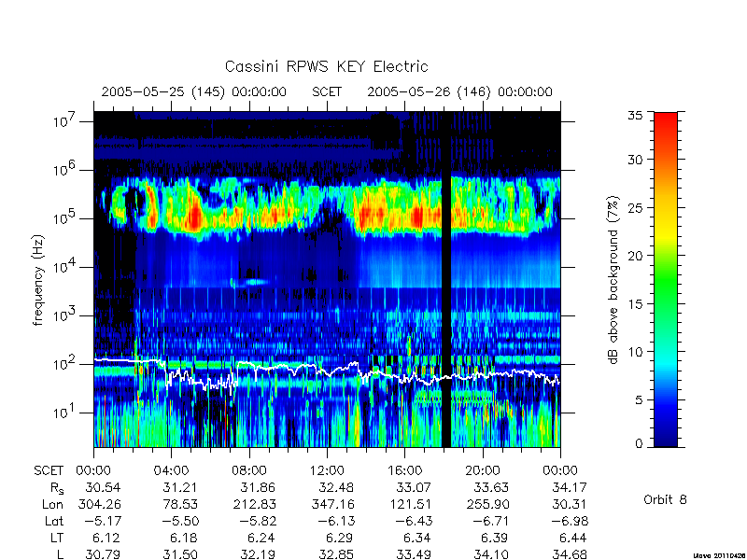Screen dimensions: 747x560
Task: Click the L value 33.49
Action: [x=414, y=554]
